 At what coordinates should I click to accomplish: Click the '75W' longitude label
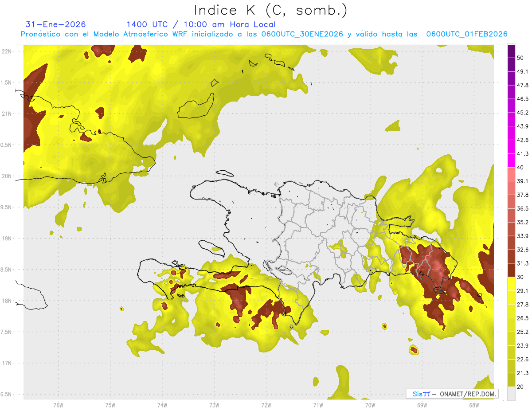(x=110, y=405)
